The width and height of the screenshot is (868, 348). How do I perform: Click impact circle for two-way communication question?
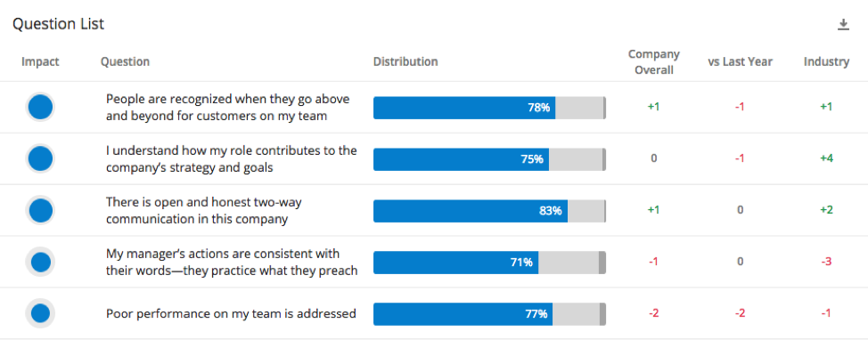[40, 211]
